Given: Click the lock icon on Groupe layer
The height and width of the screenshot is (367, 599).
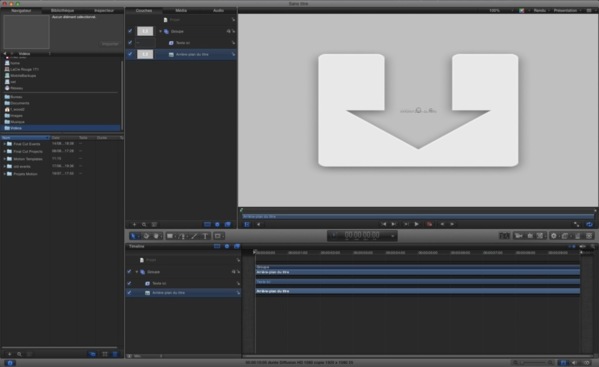Looking at the screenshot, I should [x=228, y=31].
